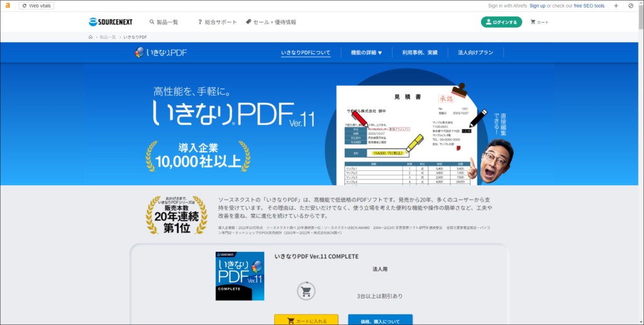Click the いきなりPDF Ver.11 COMPLETE box image
Screen dimensions: 644x325
[x=240, y=276]
